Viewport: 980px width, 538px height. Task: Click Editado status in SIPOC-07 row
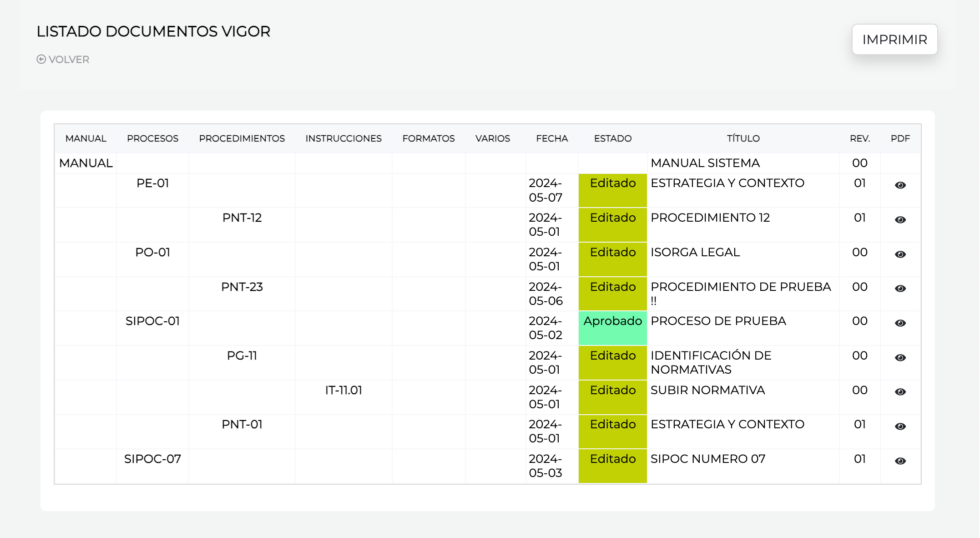point(613,466)
